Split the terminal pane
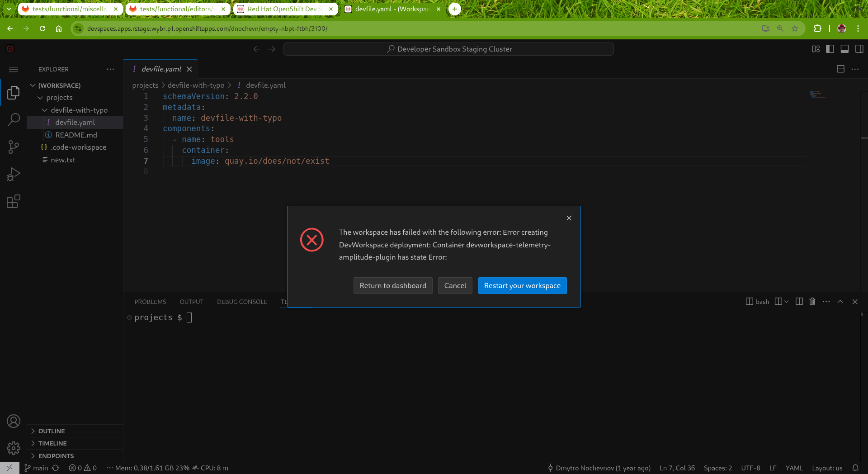This screenshot has width=868, height=474. [799, 302]
